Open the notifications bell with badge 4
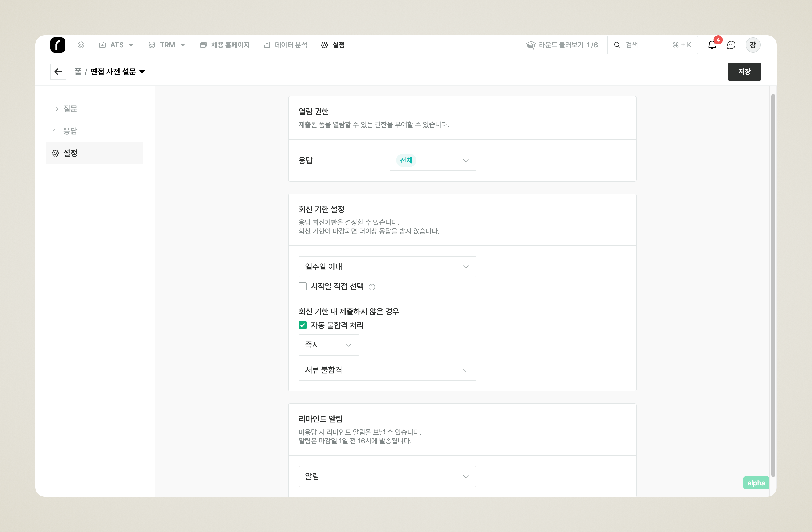 [712, 45]
